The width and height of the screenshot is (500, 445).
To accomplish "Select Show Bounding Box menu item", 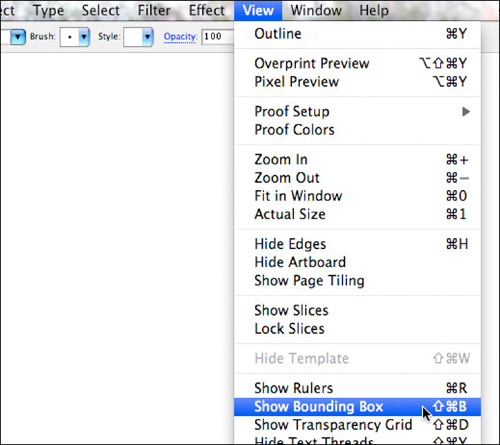I will tap(357, 407).
